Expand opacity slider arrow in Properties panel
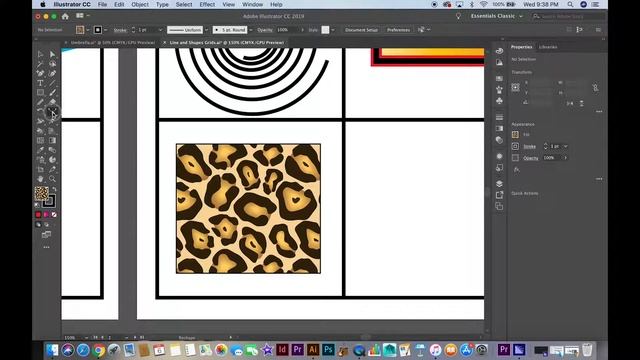 tap(565, 158)
